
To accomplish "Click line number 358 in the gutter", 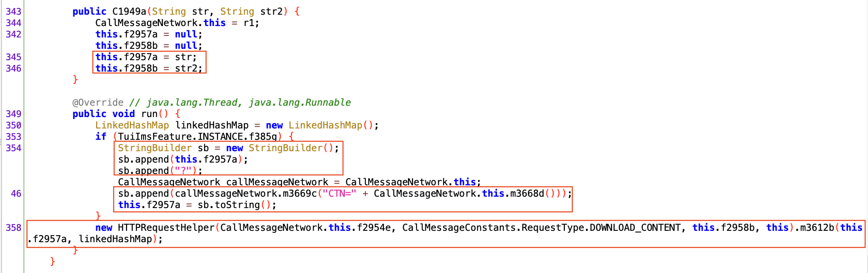I will (13, 227).
